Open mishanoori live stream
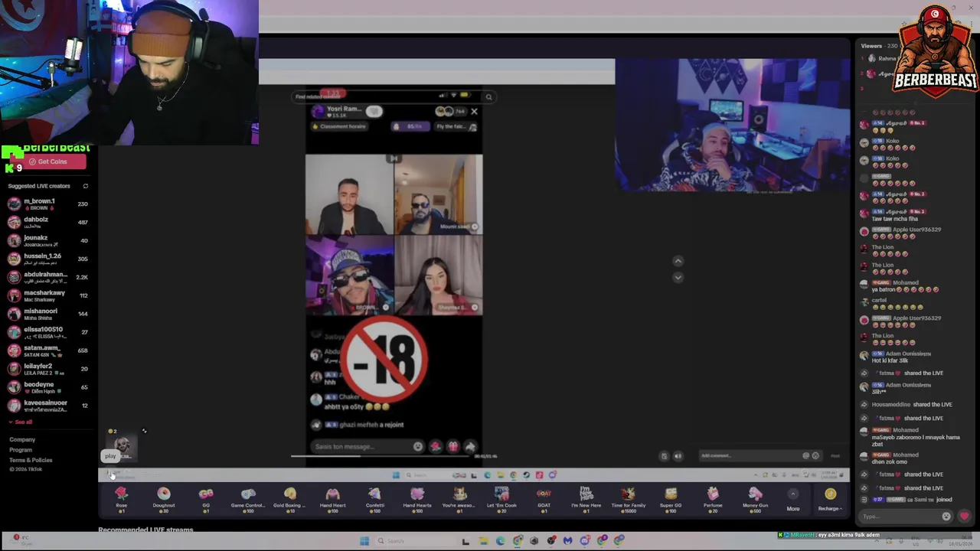Screen dimensions: 980x551 [48, 314]
